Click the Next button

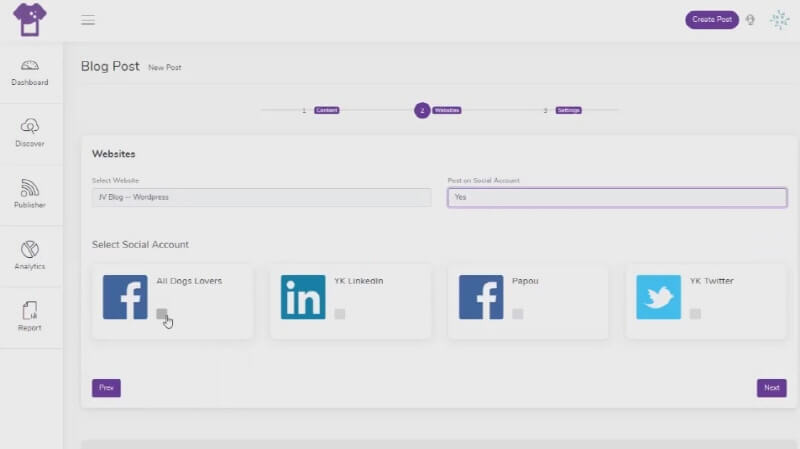point(771,388)
